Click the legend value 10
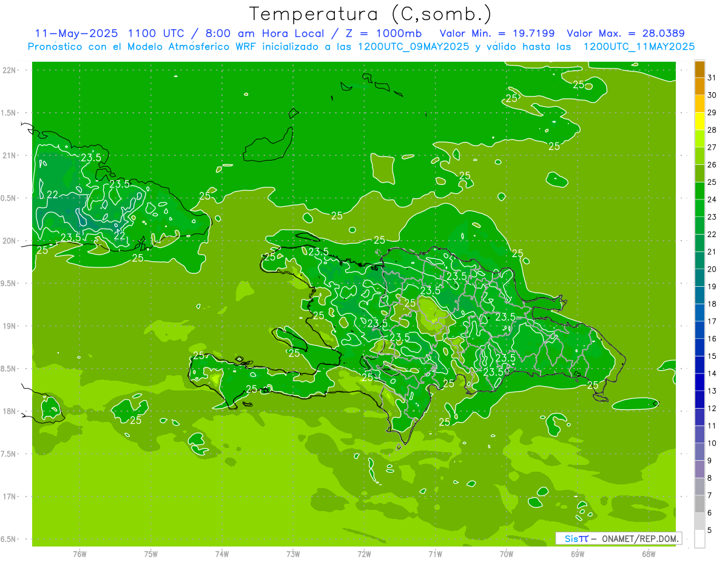The height and width of the screenshot is (562, 728). click(x=712, y=443)
